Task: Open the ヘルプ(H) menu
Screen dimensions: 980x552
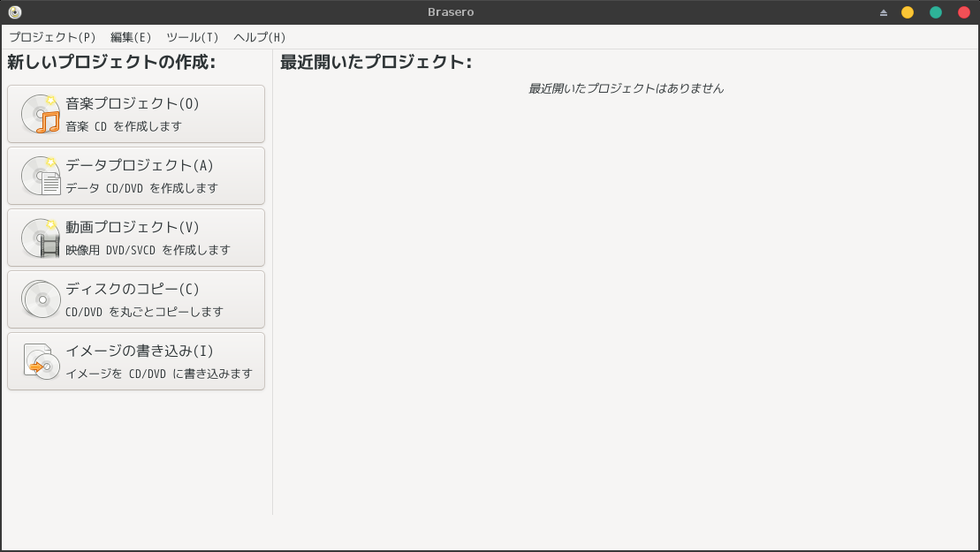Action: coord(260,37)
